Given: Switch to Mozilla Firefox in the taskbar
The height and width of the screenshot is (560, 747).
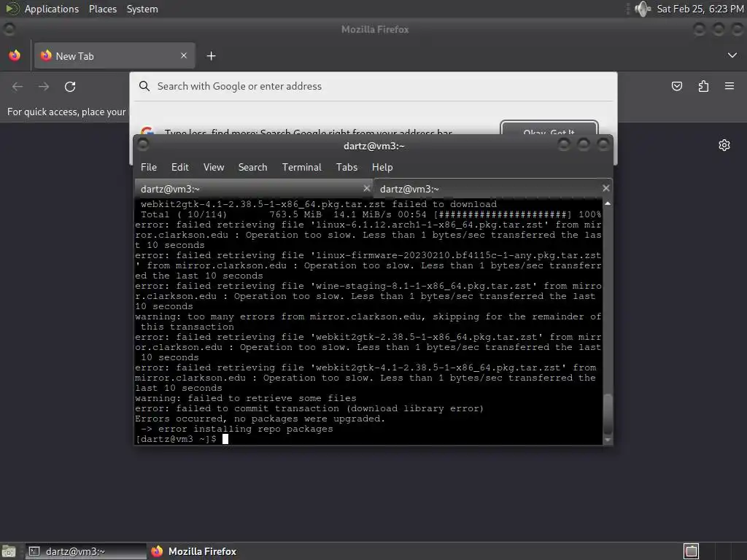Looking at the screenshot, I should [194, 551].
